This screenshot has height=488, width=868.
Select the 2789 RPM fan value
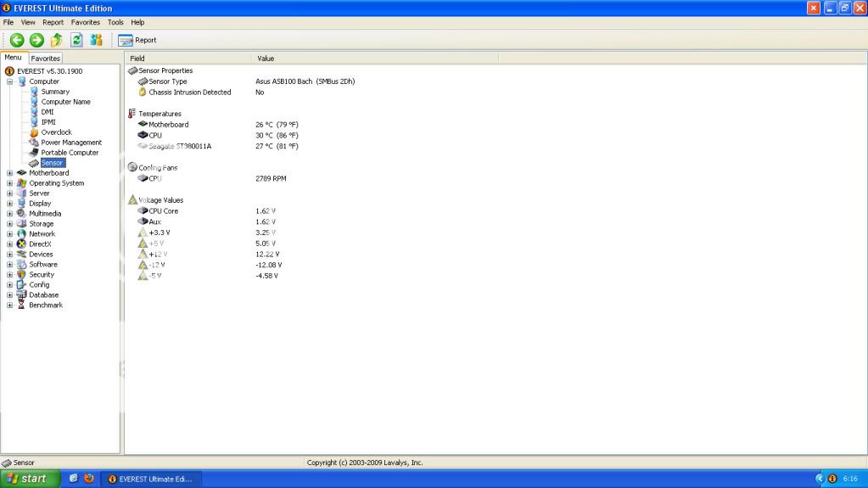point(271,179)
